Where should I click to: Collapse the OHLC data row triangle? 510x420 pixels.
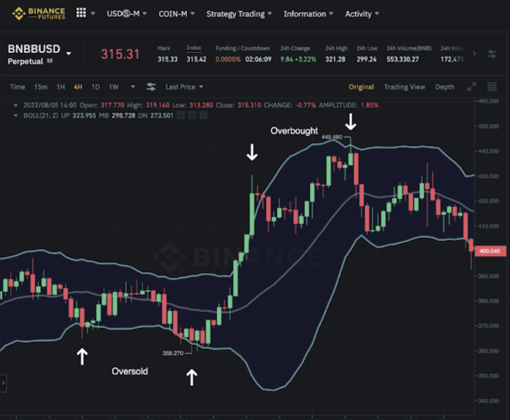pyautogui.click(x=15, y=105)
